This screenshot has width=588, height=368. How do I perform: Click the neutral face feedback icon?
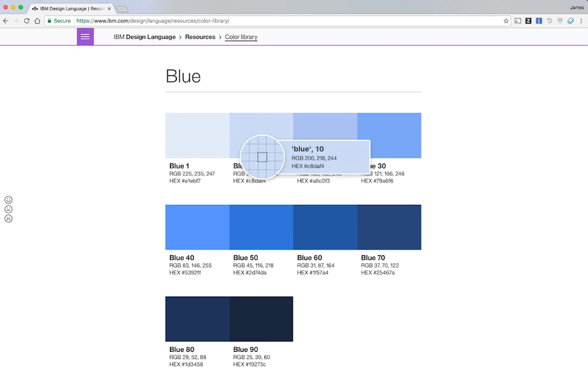coord(8,209)
